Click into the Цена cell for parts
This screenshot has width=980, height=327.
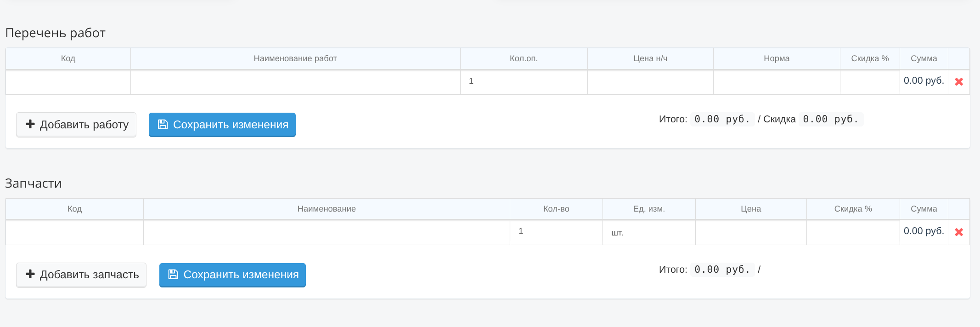[x=751, y=232]
